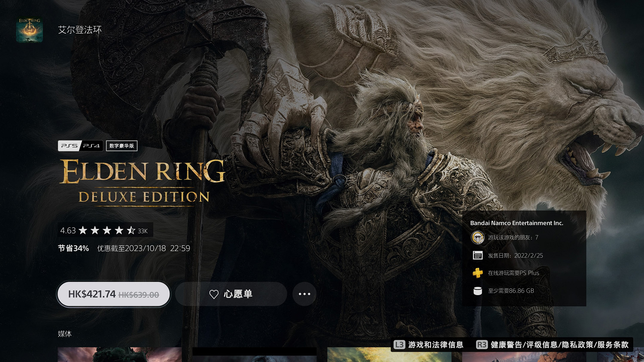644x362 pixels.
Task: Open the third media thumbnail
Action: pyautogui.click(x=389, y=355)
